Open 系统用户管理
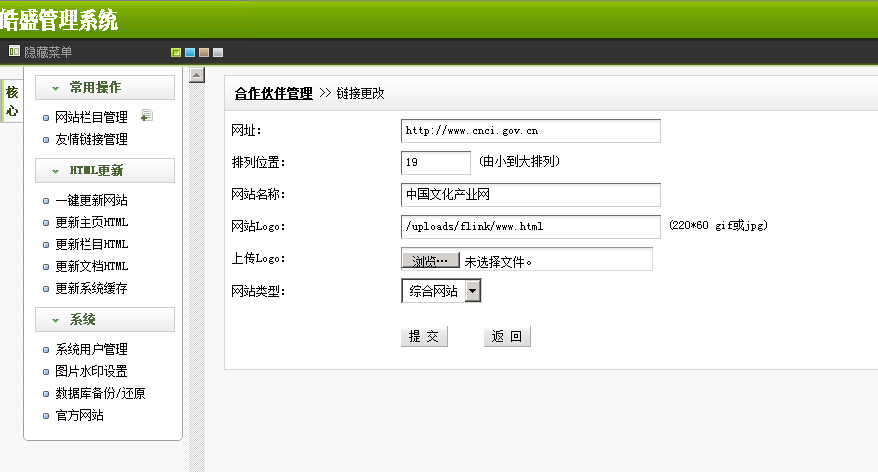Viewport: 878px width, 472px height. click(x=91, y=349)
